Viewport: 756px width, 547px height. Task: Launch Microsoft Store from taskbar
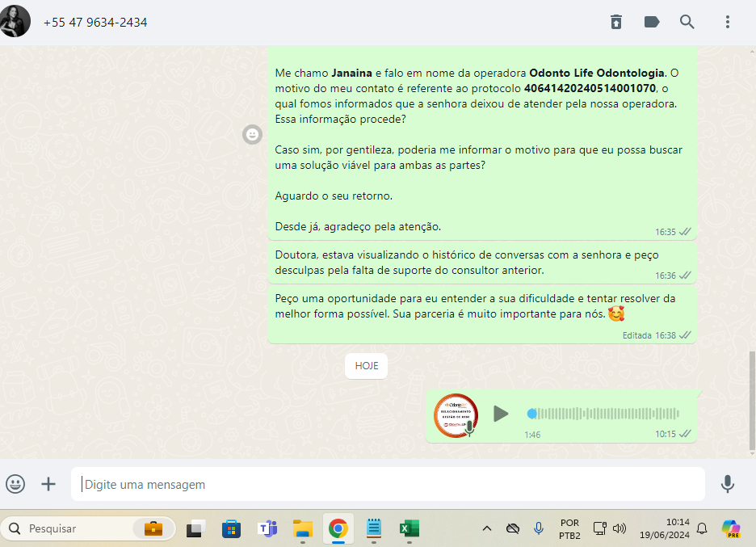point(231,528)
